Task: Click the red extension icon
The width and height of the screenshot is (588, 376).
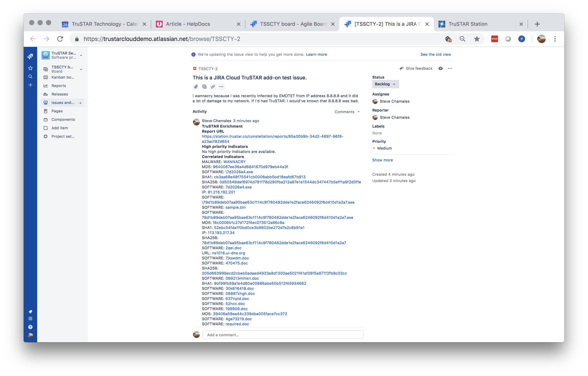Action: [x=494, y=39]
